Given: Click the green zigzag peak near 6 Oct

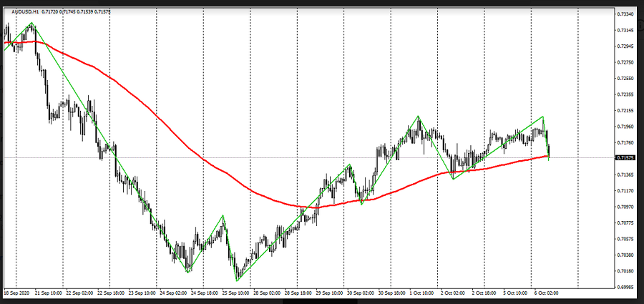Looking at the screenshot, I should tap(543, 116).
